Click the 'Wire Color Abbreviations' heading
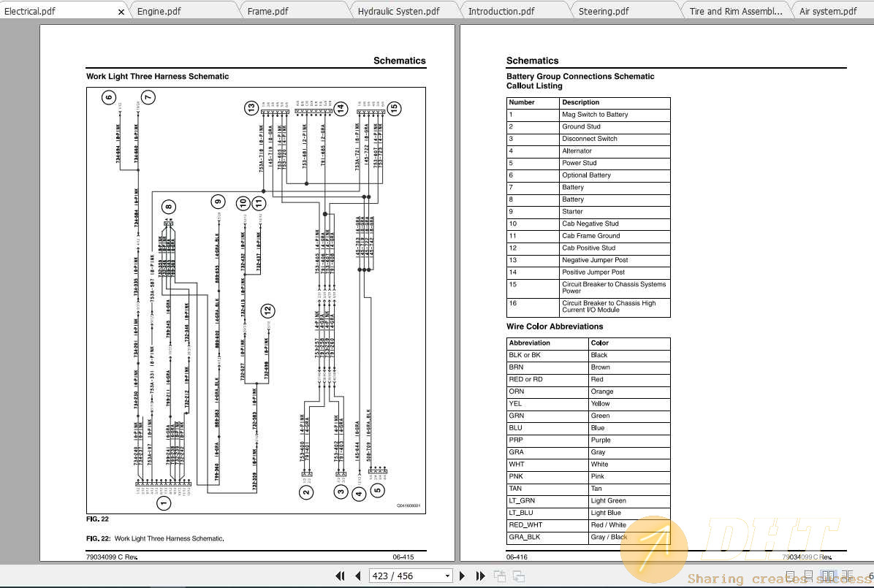The image size is (874, 588). [555, 327]
